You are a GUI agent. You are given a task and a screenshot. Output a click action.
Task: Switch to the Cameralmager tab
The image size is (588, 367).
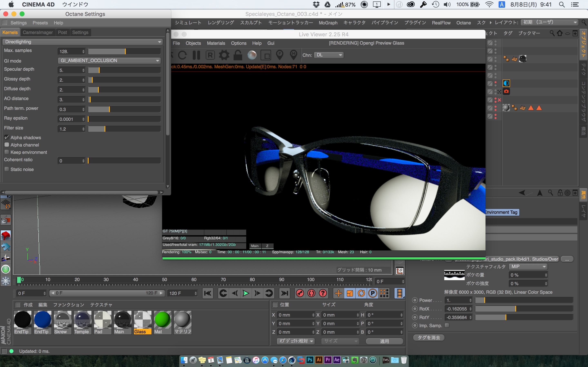pos(38,32)
